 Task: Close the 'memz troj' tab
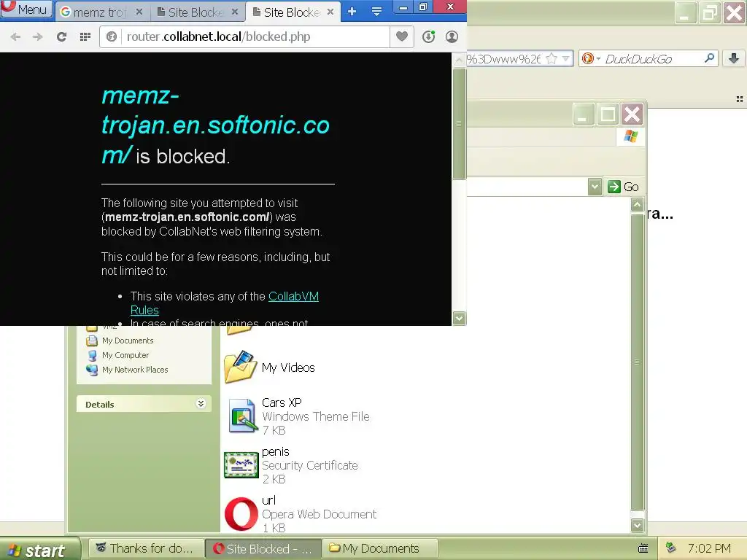139,12
